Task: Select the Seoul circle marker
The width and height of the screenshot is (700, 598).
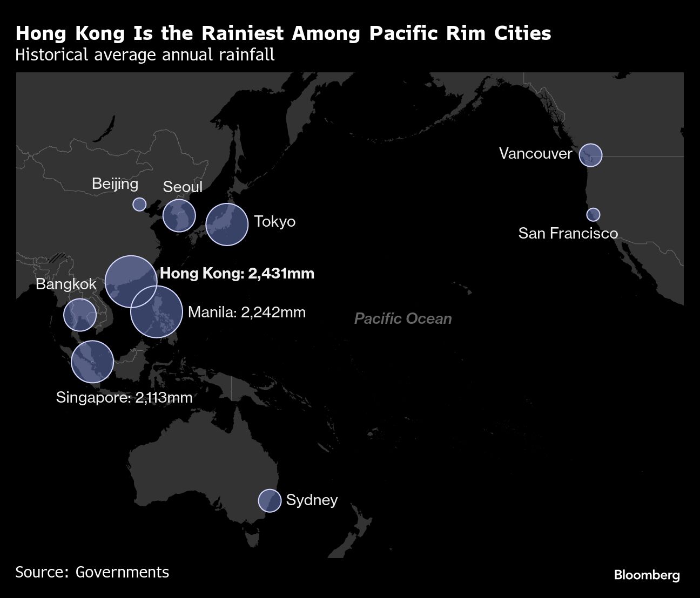Action: click(x=179, y=215)
